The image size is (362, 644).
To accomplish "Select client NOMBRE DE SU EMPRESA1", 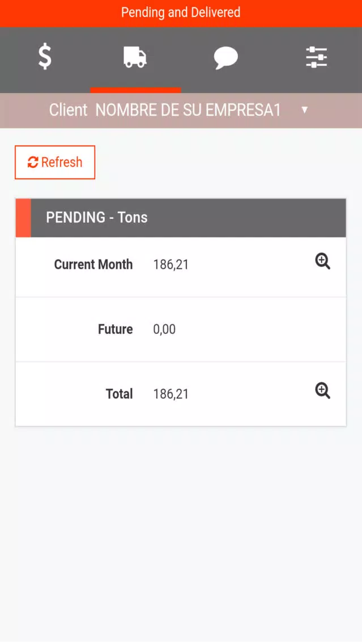I will tap(189, 110).
